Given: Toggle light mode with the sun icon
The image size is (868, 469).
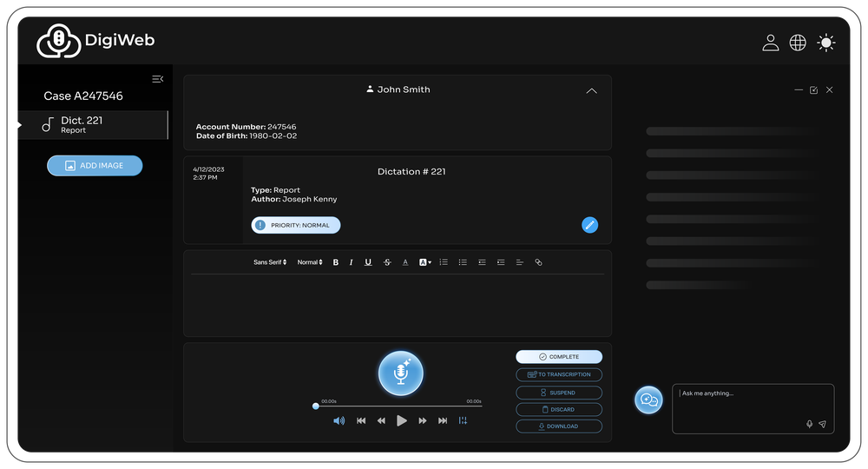Looking at the screenshot, I should pyautogui.click(x=826, y=43).
